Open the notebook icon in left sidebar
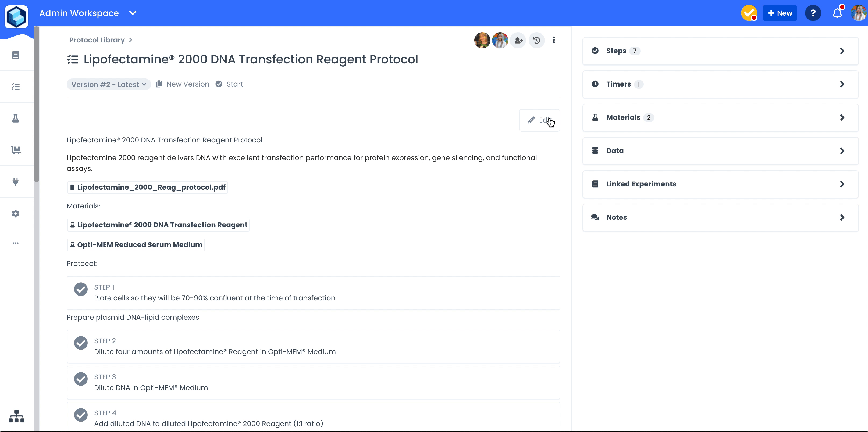Viewport: 868px width, 432px height. point(16,55)
